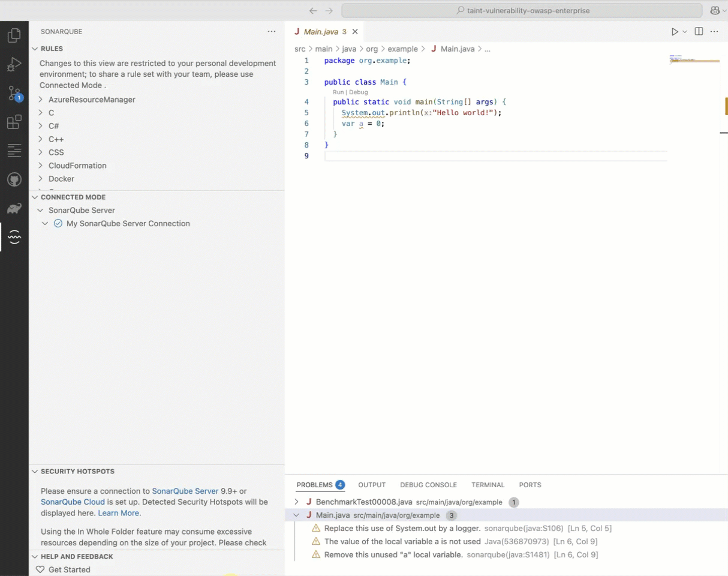Click the org breadcrumb segment
The image size is (728, 576).
372,49
